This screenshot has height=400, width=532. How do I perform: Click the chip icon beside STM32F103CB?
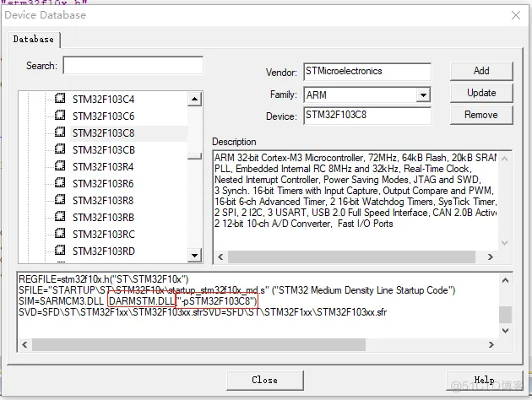coord(60,149)
